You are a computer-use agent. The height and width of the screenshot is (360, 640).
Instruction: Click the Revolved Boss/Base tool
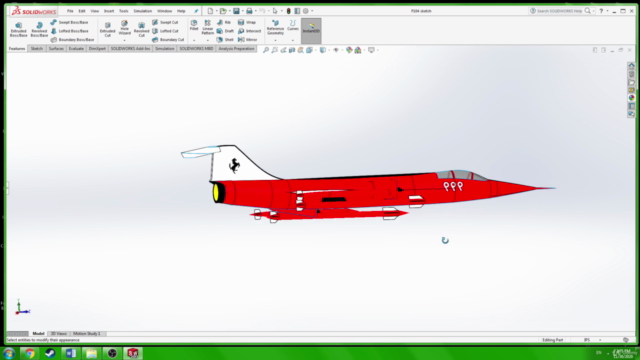click(x=39, y=30)
